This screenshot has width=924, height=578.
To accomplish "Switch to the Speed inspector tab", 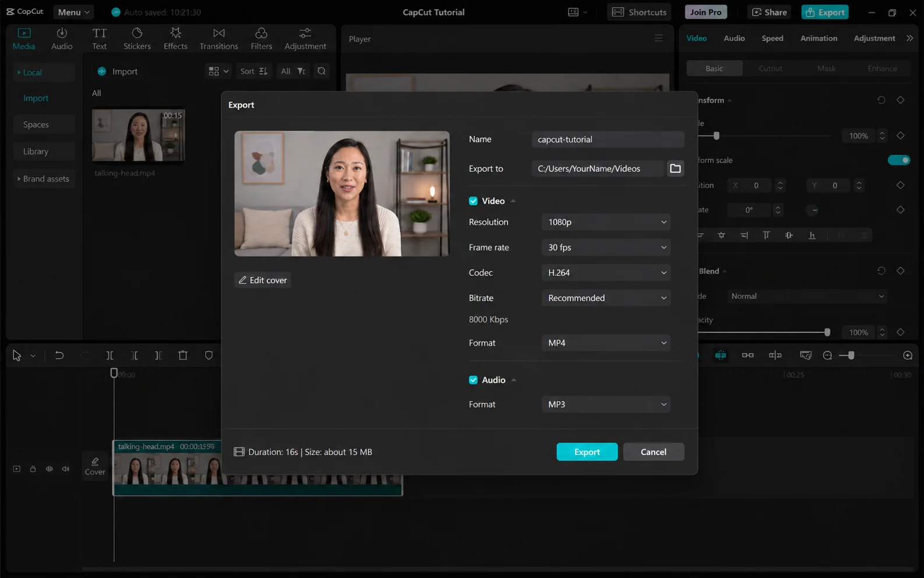I will tap(773, 38).
